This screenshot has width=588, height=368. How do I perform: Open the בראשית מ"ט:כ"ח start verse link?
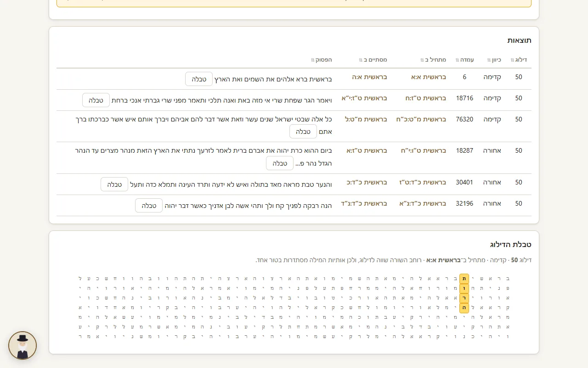tap(421, 120)
